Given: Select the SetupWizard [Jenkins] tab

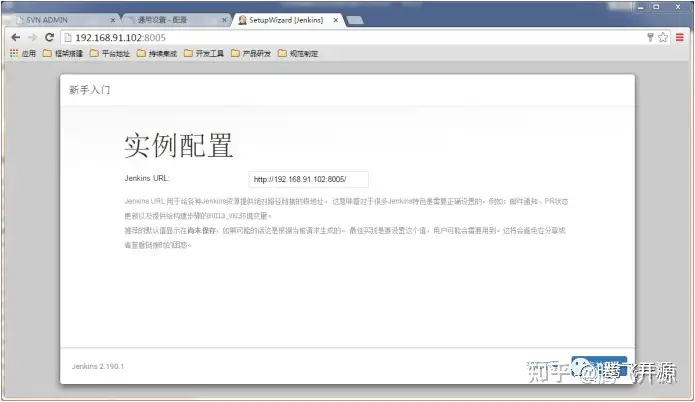Looking at the screenshot, I should (x=288, y=20).
